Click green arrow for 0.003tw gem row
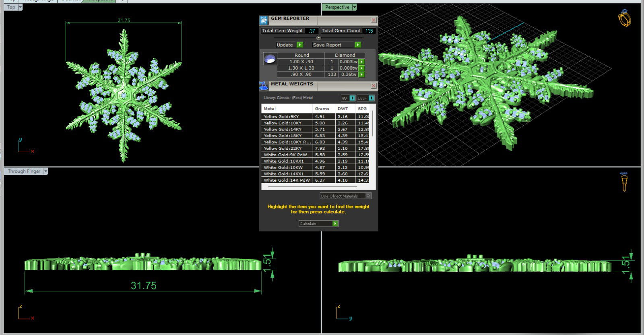The width and height of the screenshot is (644, 335). pyautogui.click(x=361, y=62)
